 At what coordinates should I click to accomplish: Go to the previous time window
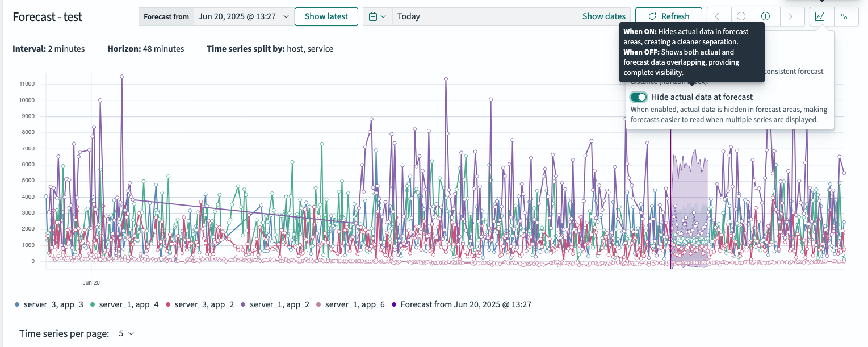point(718,16)
